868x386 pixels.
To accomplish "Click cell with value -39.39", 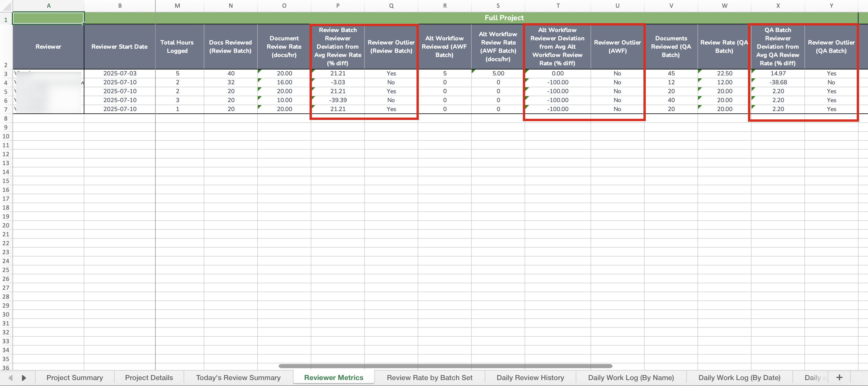I will pos(338,100).
